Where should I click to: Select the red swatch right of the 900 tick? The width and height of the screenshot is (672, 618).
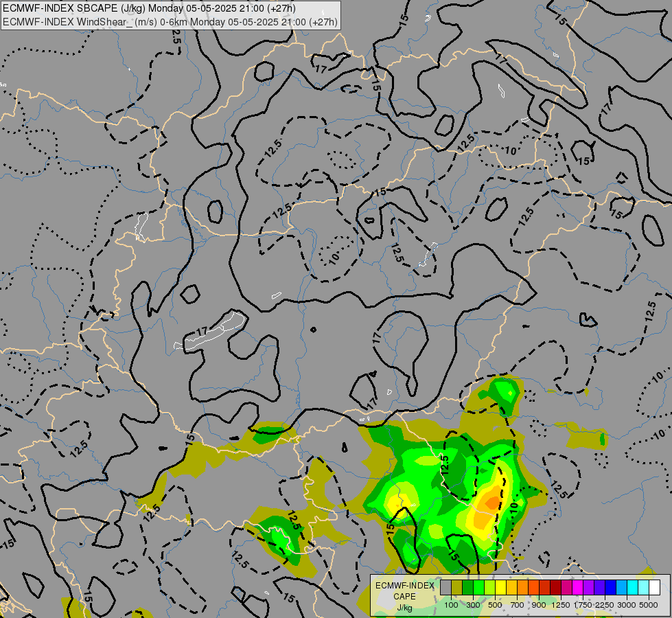pyautogui.click(x=545, y=588)
